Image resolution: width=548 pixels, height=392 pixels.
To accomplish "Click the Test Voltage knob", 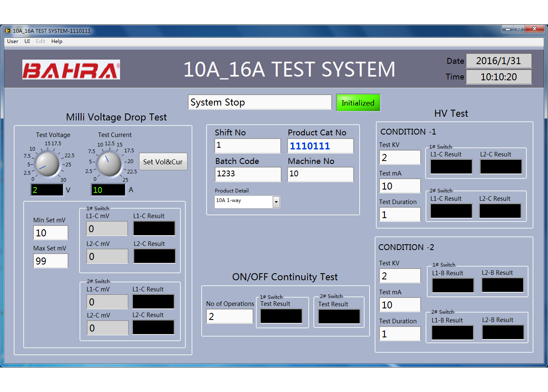I will [x=47, y=164].
